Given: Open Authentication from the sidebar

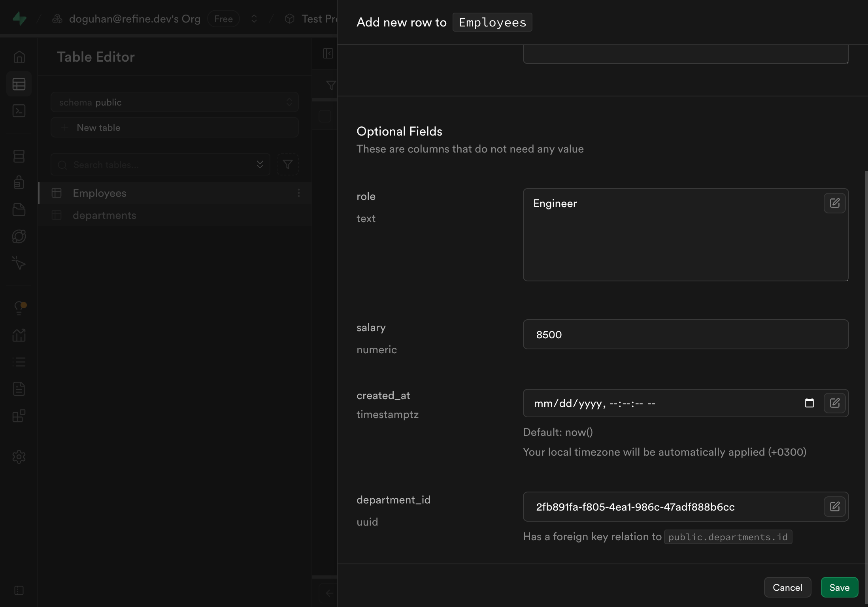Looking at the screenshot, I should click(x=19, y=182).
